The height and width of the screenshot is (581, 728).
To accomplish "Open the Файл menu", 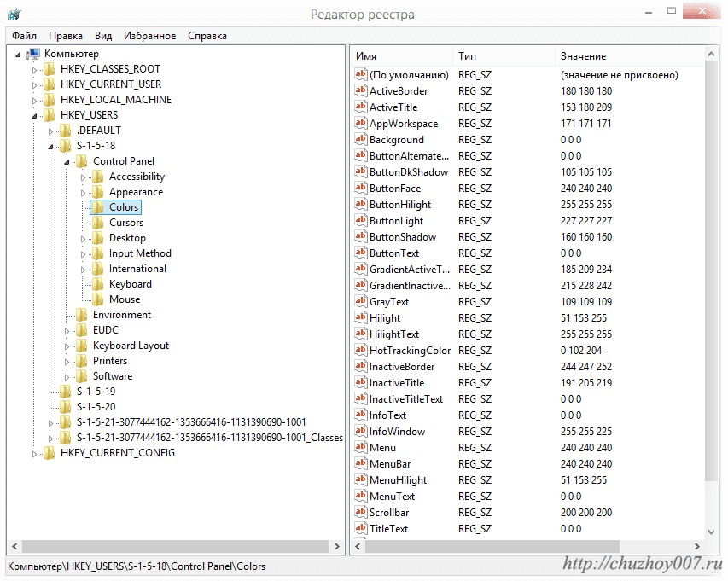I will click(x=24, y=36).
